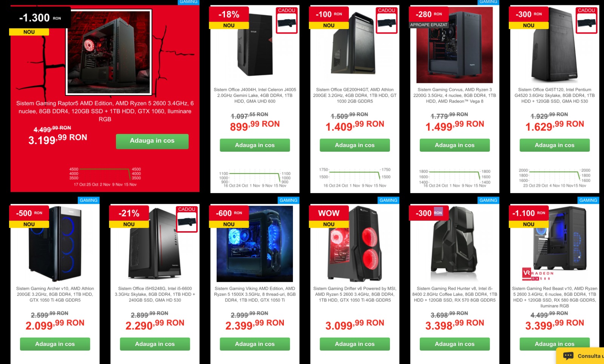Click the CADOU gift icon on Office GE200H4GT
The height and width of the screenshot is (364, 604).
pyautogui.click(x=387, y=23)
